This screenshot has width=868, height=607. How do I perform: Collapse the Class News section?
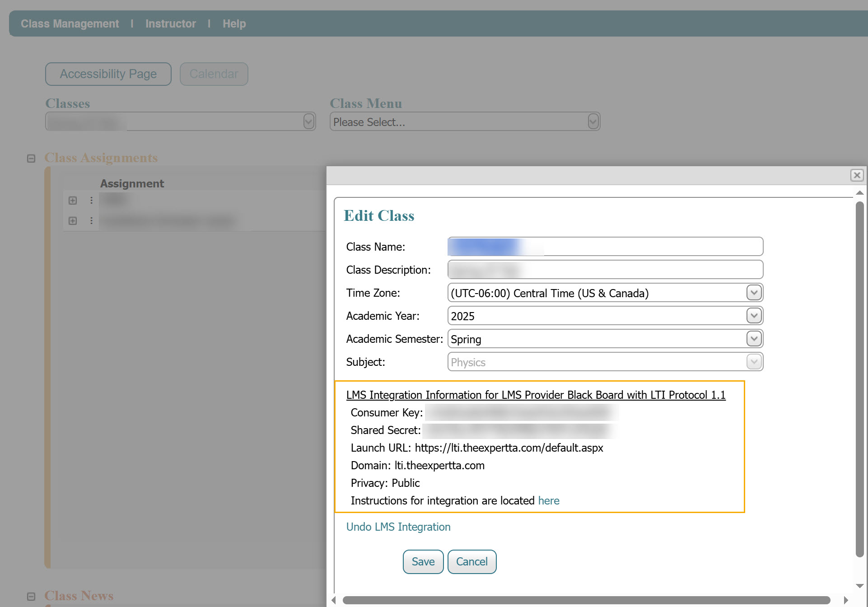tap(31, 596)
